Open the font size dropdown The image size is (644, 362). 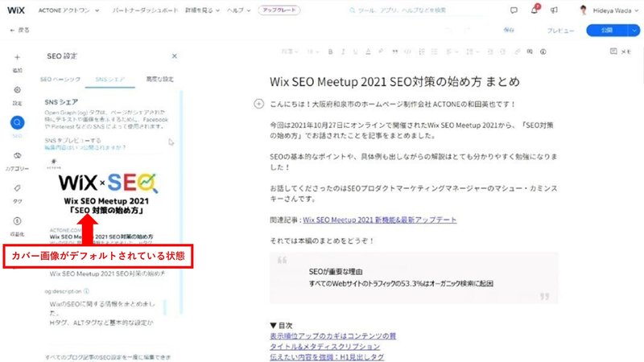tap(313, 51)
